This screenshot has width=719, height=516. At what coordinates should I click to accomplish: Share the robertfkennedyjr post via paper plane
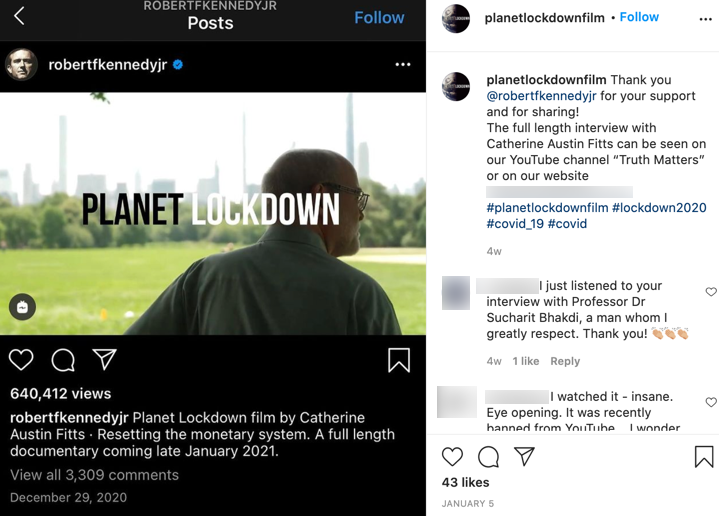[104, 360]
